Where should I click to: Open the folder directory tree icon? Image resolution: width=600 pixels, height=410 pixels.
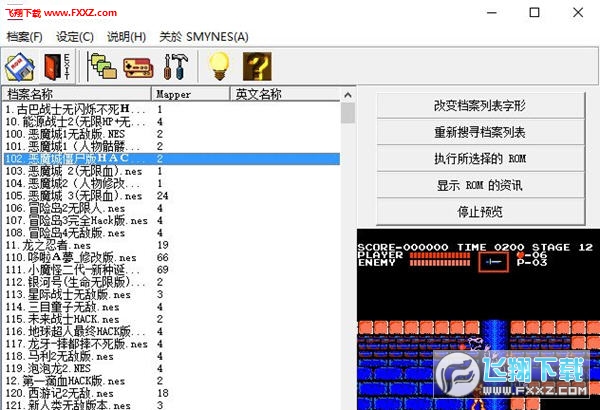[x=101, y=67]
